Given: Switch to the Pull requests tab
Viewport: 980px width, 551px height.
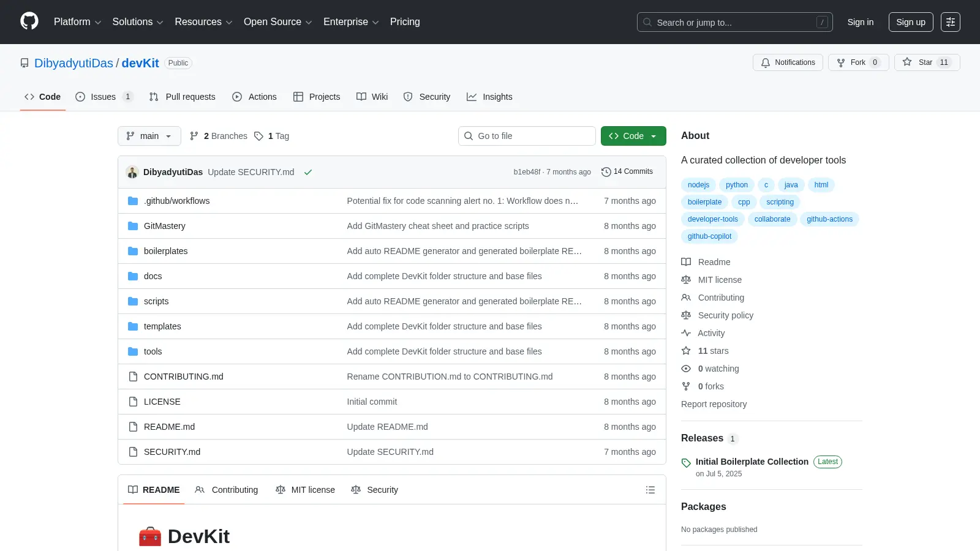Looking at the screenshot, I should click(x=182, y=97).
